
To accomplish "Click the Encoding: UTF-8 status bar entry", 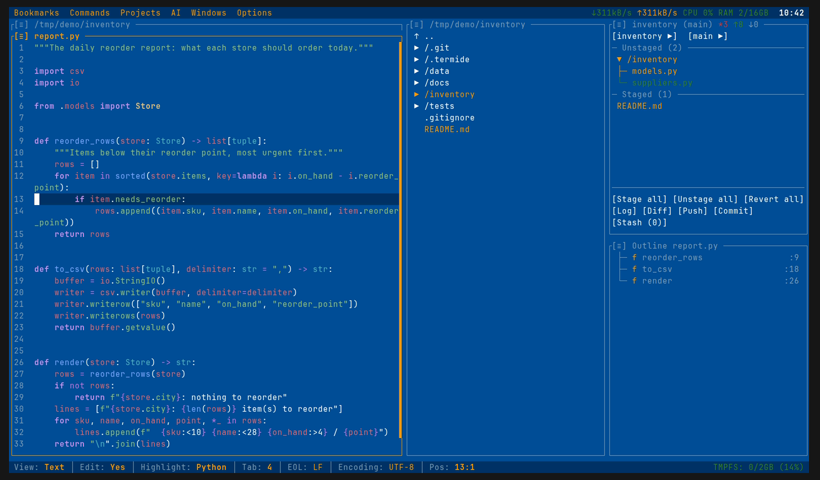I will tap(376, 467).
